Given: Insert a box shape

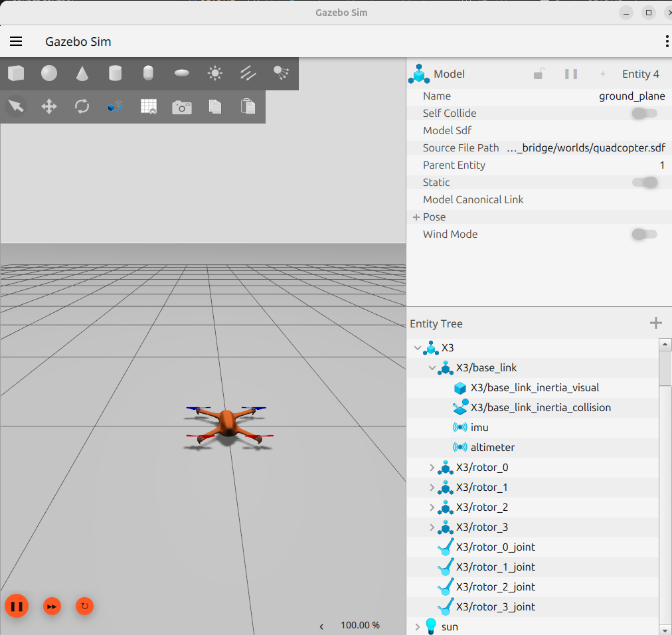Looking at the screenshot, I should (17, 73).
